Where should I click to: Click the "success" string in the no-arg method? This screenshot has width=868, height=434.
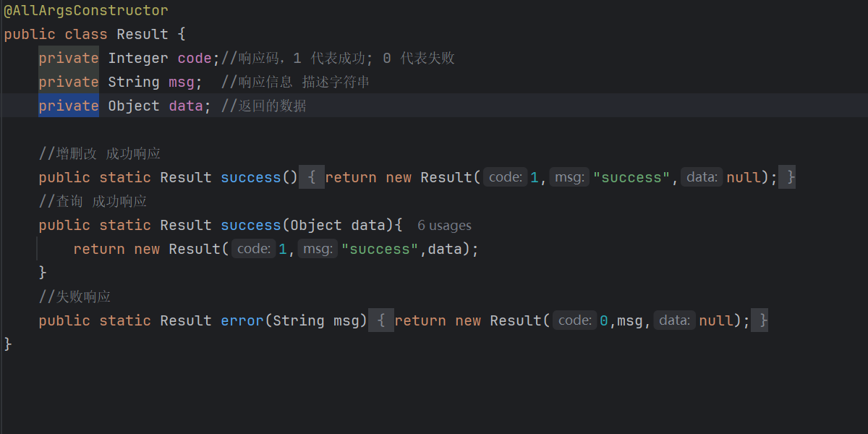(632, 177)
